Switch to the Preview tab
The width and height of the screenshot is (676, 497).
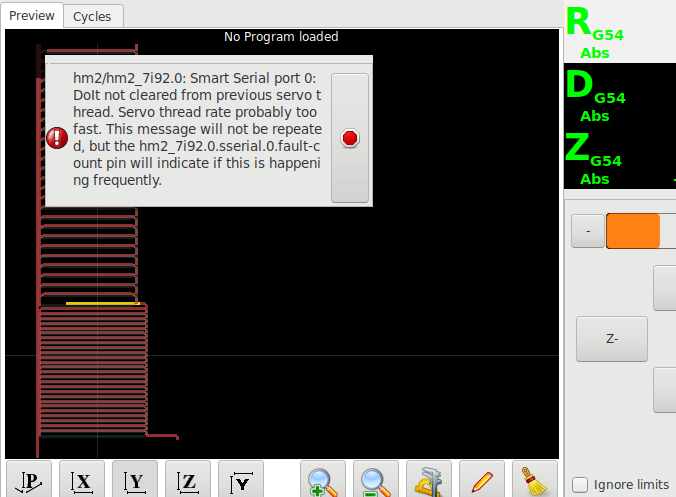click(x=32, y=16)
